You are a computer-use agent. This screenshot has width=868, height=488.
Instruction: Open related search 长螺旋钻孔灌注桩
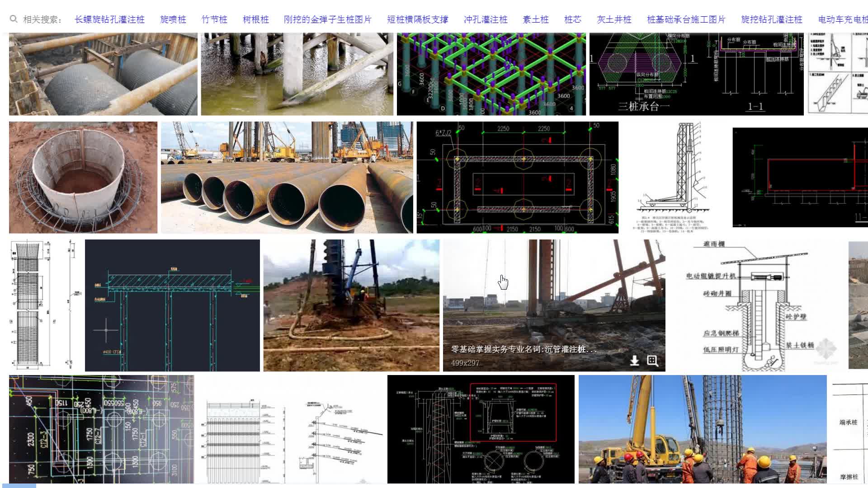click(x=109, y=19)
